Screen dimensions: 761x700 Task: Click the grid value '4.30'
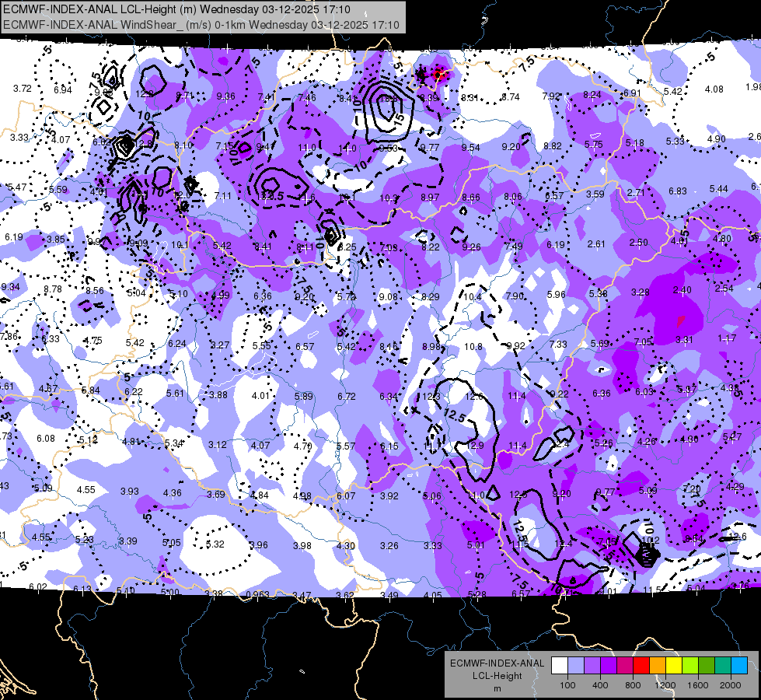point(346,545)
